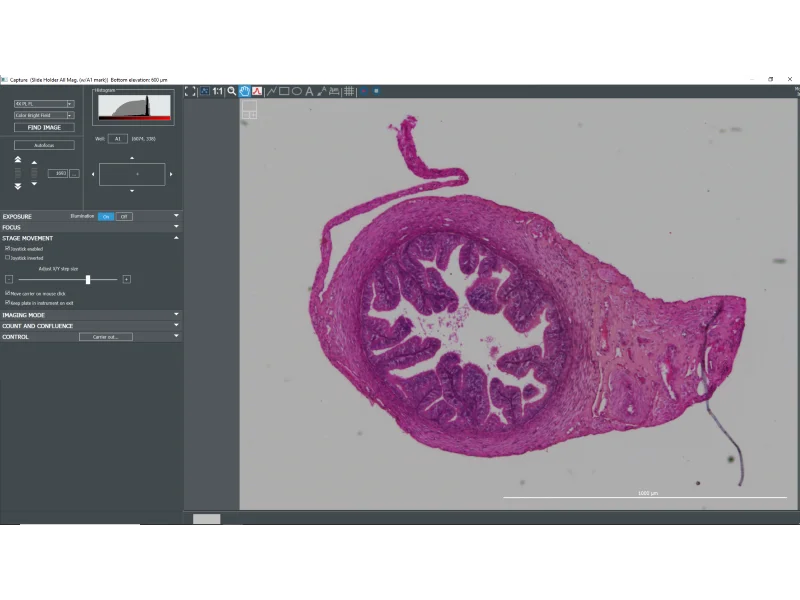Click the ellipsis button beside focus value
The image size is (800, 600).
[74, 173]
